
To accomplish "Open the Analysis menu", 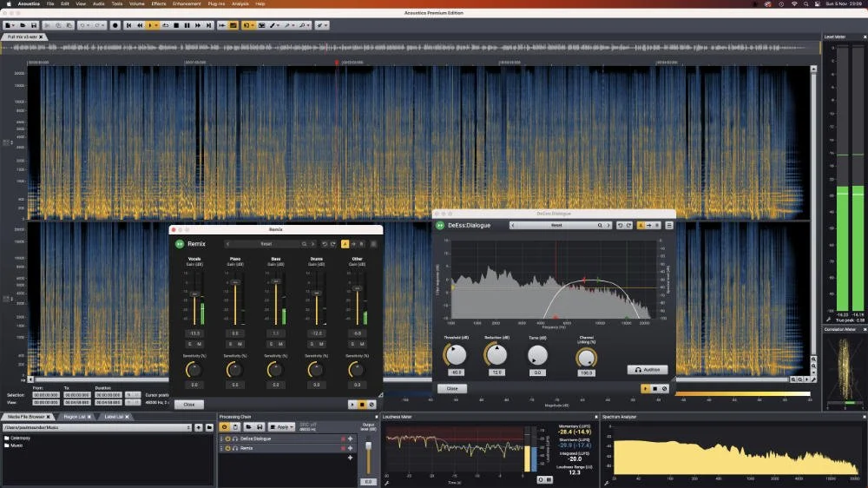I will [x=240, y=3].
